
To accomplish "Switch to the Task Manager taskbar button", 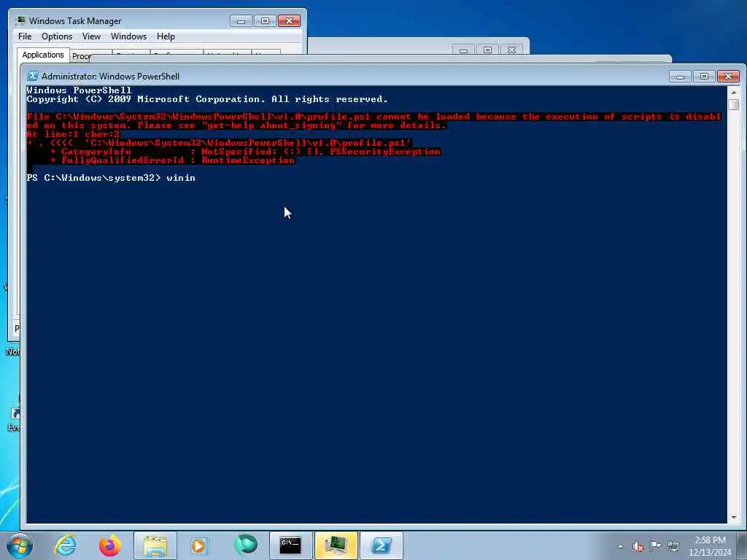I will click(336, 545).
